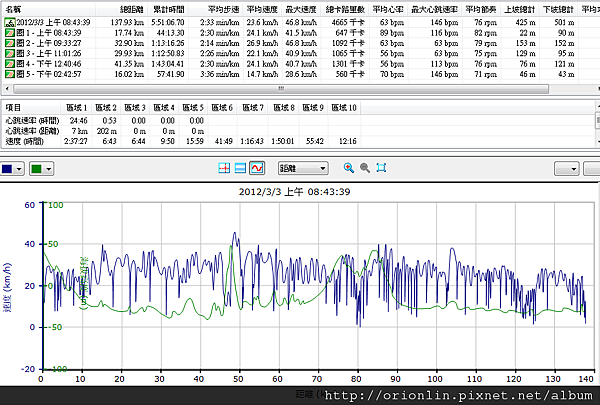Select the lap icon for 圈 1 - 上午 08:43:39

coord(10,33)
